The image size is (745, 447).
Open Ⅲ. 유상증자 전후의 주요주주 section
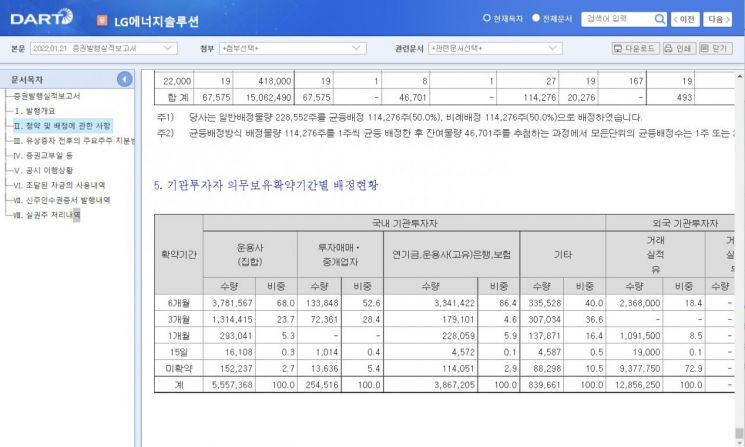click(74, 141)
